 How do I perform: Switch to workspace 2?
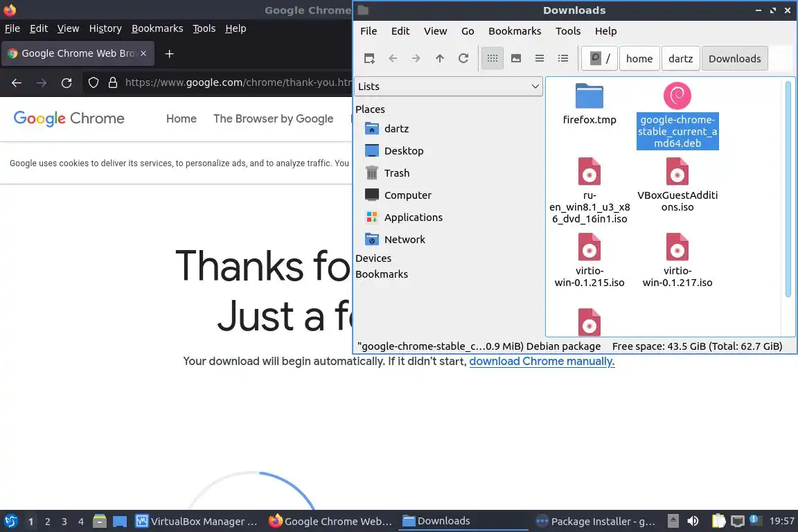[47, 522]
